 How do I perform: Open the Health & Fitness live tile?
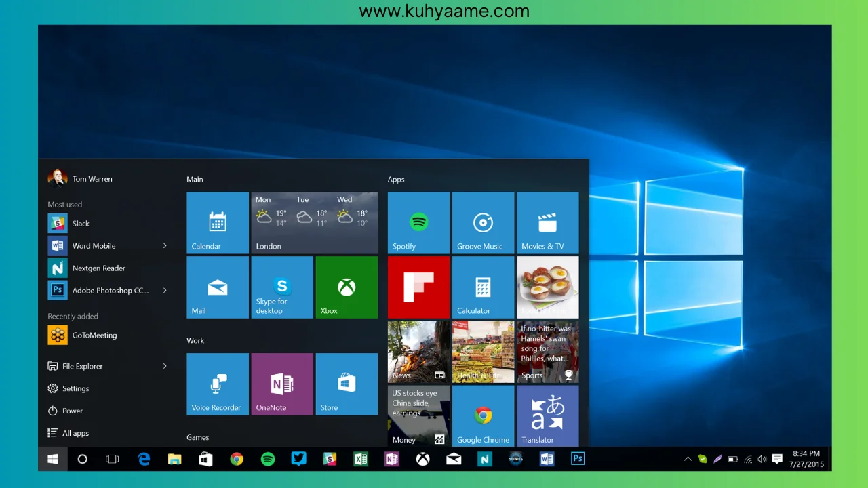tap(483, 352)
